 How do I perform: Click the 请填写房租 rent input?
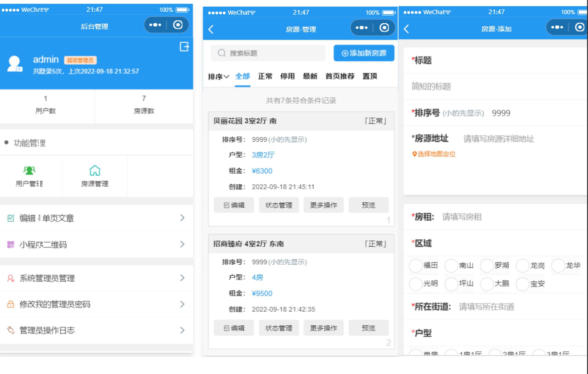point(462,217)
